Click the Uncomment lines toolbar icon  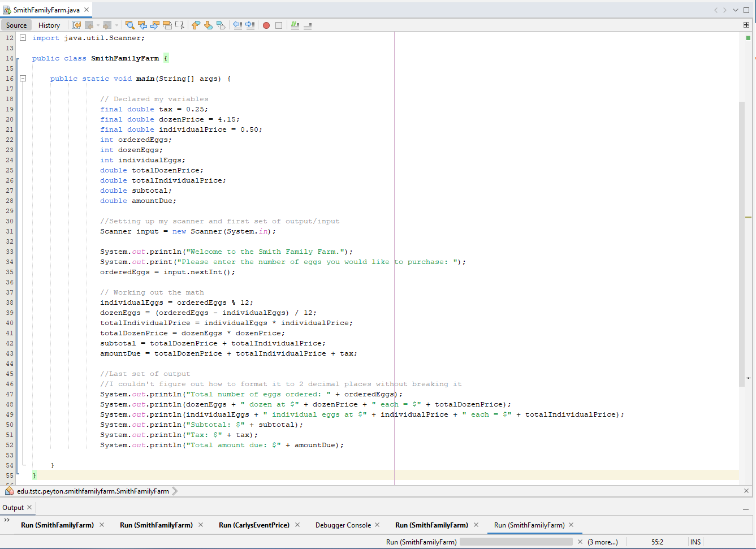(308, 25)
